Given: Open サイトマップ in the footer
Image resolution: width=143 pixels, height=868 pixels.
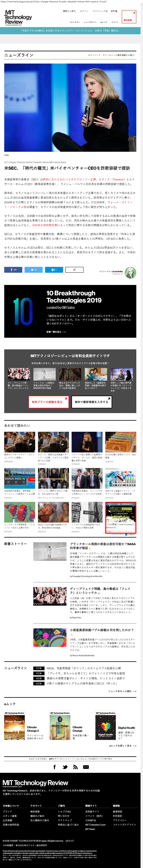Looking at the screenshot, I should point(65,820).
